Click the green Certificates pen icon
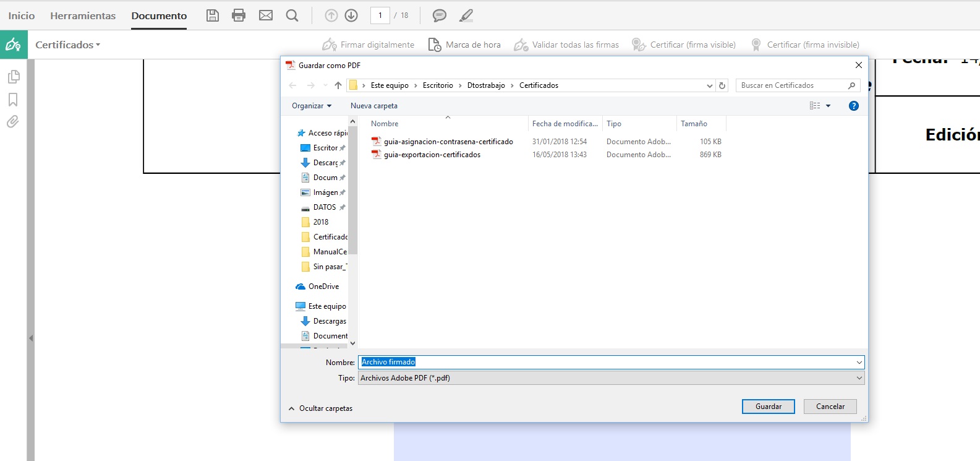 pos(14,45)
